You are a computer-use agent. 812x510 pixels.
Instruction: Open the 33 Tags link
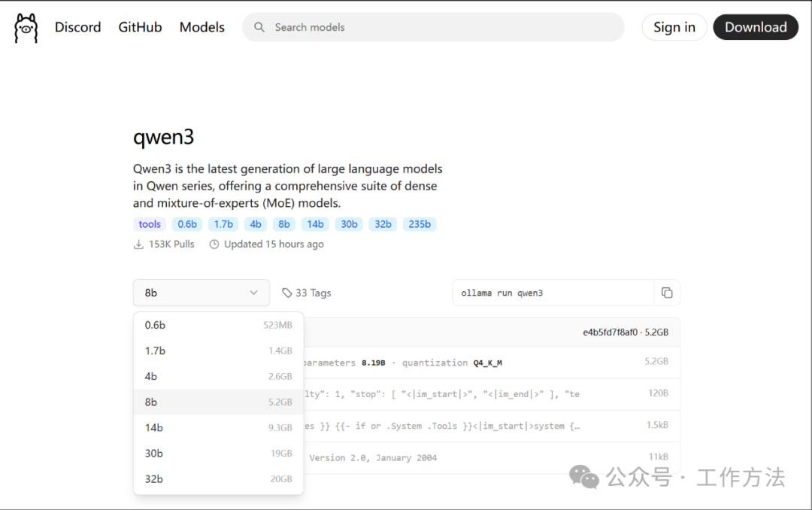307,293
